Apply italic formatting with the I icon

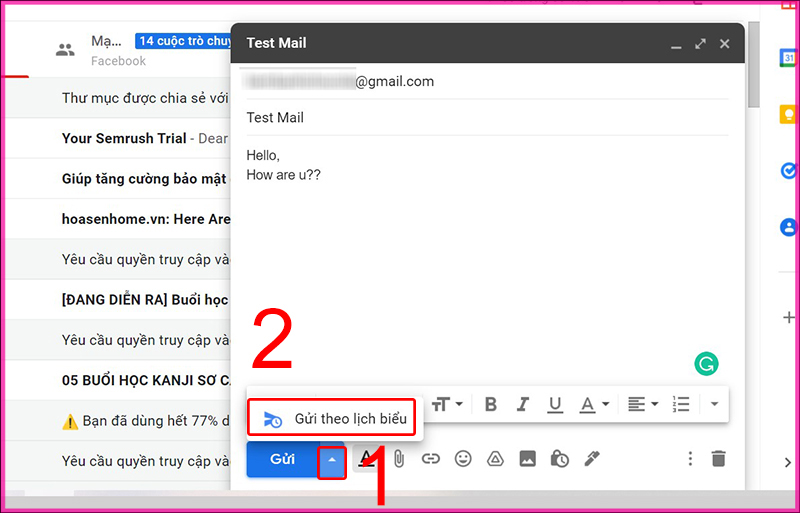(522, 405)
